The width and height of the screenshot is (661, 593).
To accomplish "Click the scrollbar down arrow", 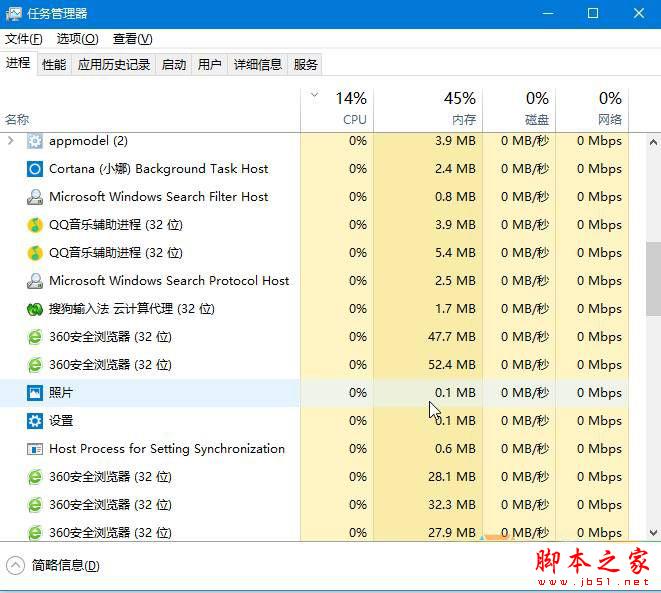I will (653, 533).
